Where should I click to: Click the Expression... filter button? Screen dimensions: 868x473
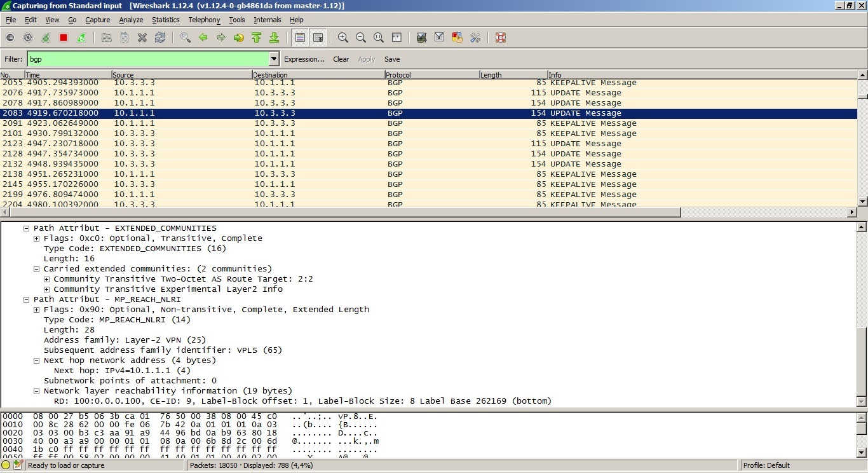click(304, 59)
